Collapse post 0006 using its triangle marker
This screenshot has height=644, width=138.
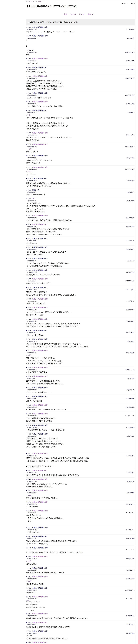pos(27,76)
